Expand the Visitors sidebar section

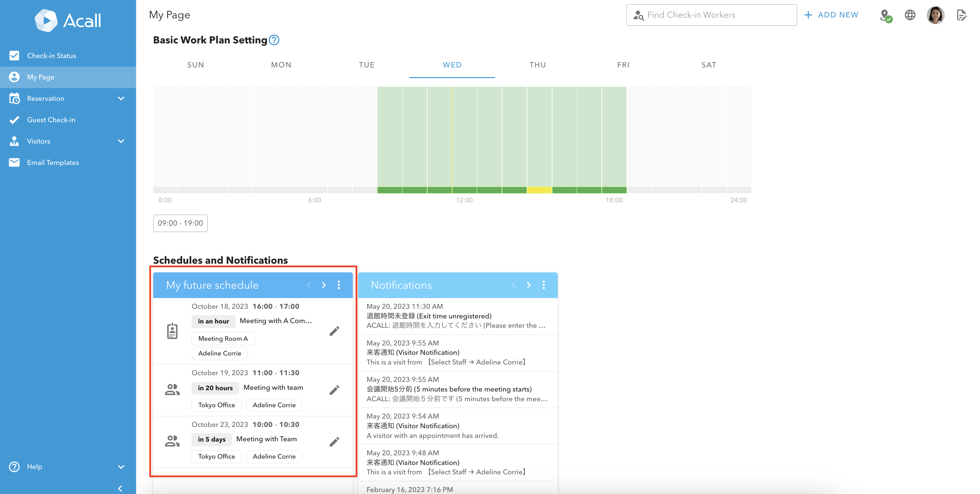pos(121,141)
